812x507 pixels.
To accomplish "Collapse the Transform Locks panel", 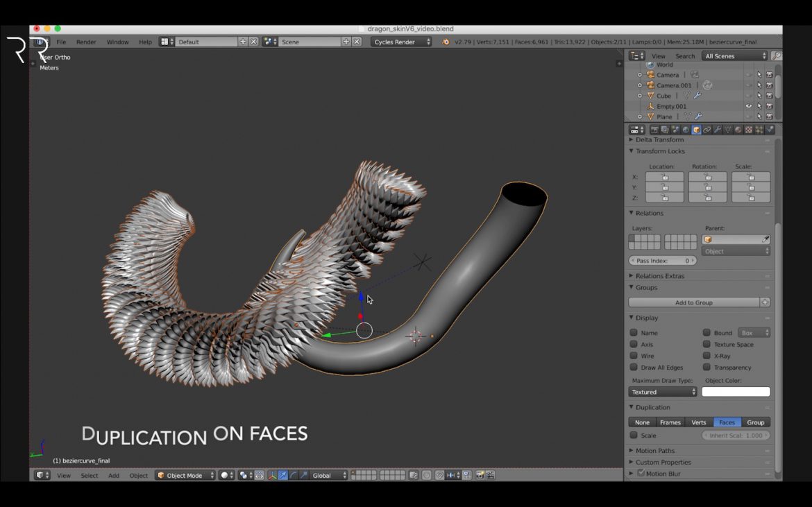I will click(659, 151).
